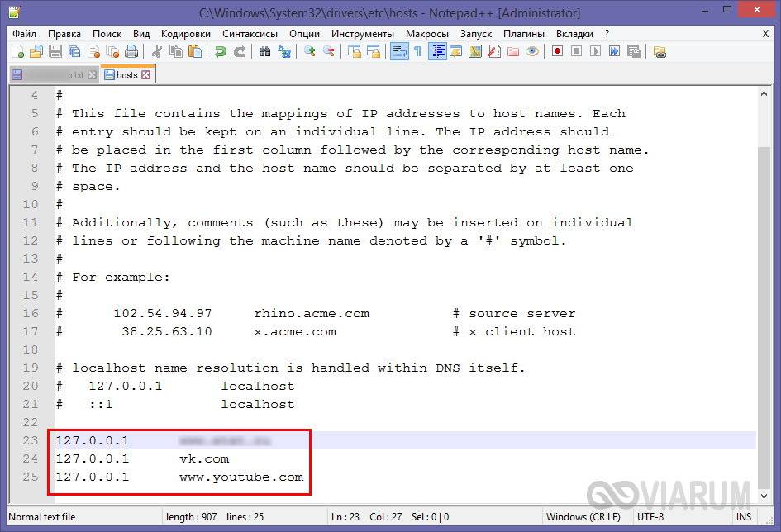The height and width of the screenshot is (532, 781).
Task: Open the Файл menu
Action: (25, 34)
